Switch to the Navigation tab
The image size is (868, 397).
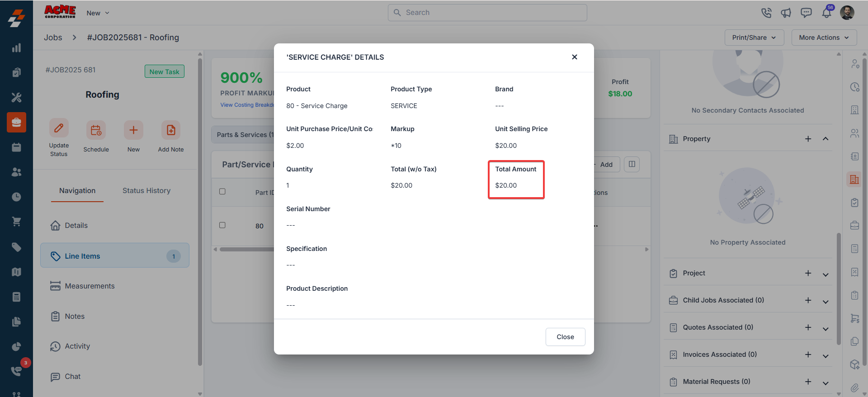tap(77, 191)
